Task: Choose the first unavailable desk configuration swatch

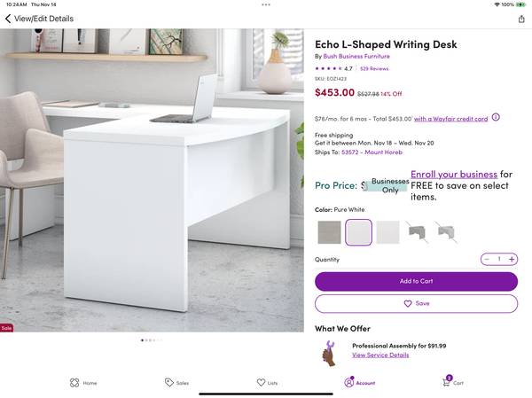Action: [x=417, y=232]
